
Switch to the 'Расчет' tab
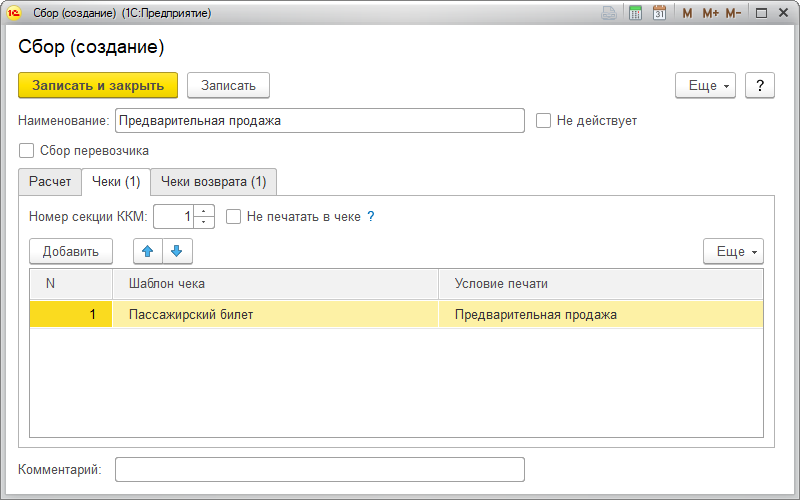(50, 181)
